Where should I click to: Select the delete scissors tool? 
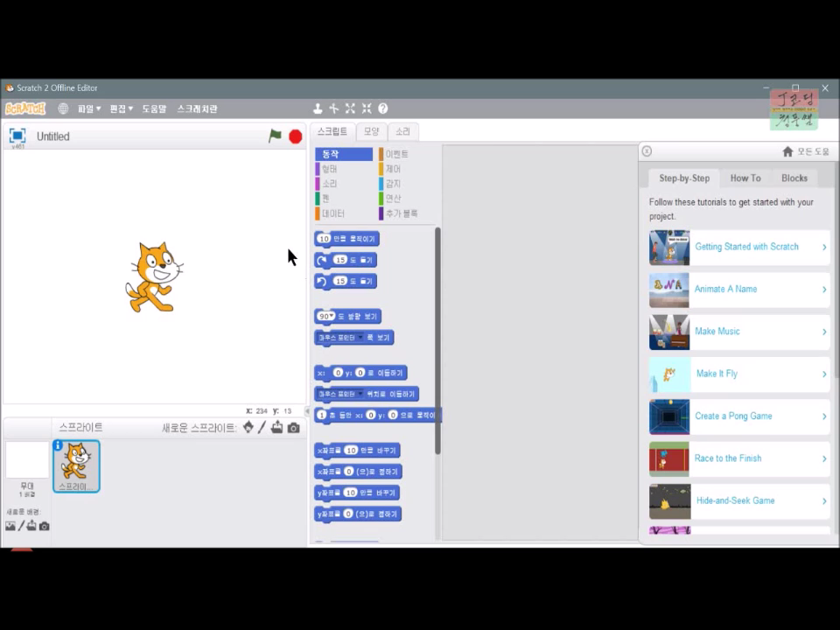coord(333,108)
